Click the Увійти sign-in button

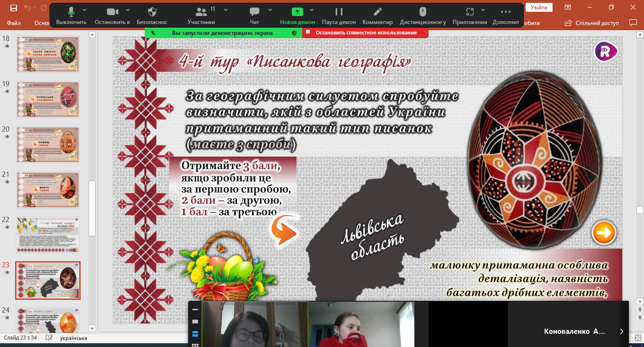click(539, 7)
